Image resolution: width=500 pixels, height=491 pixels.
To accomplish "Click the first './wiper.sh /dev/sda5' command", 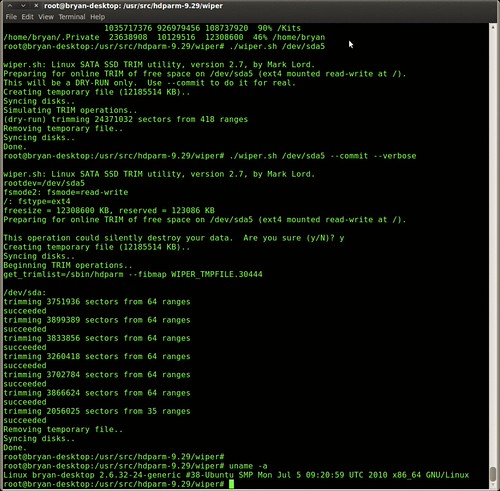I will [277, 46].
